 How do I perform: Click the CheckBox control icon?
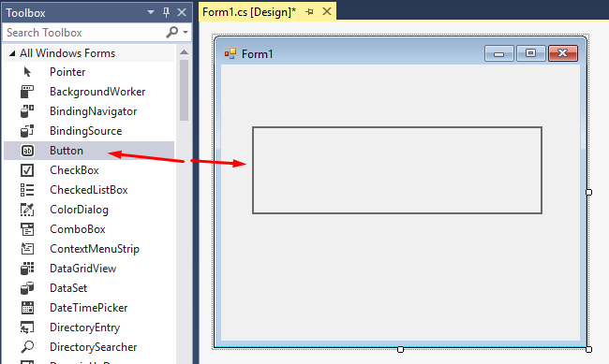tap(27, 170)
